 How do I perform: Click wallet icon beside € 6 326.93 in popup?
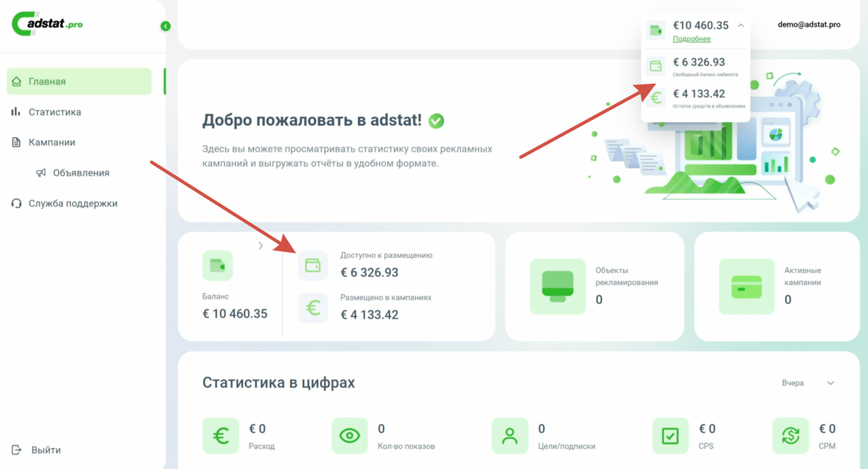(656, 66)
